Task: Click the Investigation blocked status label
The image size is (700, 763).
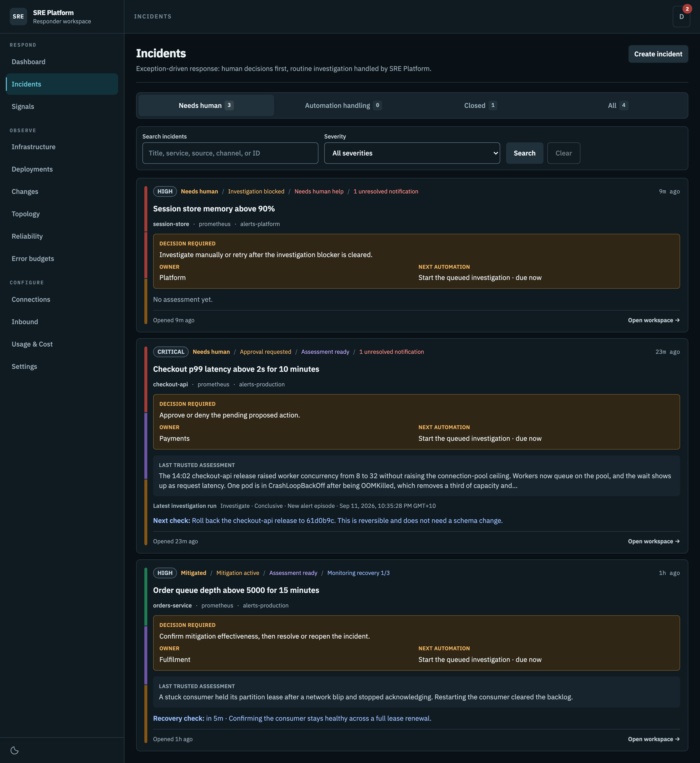Action: click(x=256, y=192)
